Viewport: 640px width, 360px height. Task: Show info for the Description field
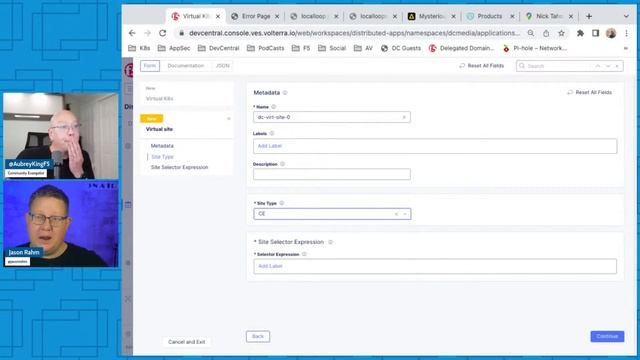coord(282,164)
